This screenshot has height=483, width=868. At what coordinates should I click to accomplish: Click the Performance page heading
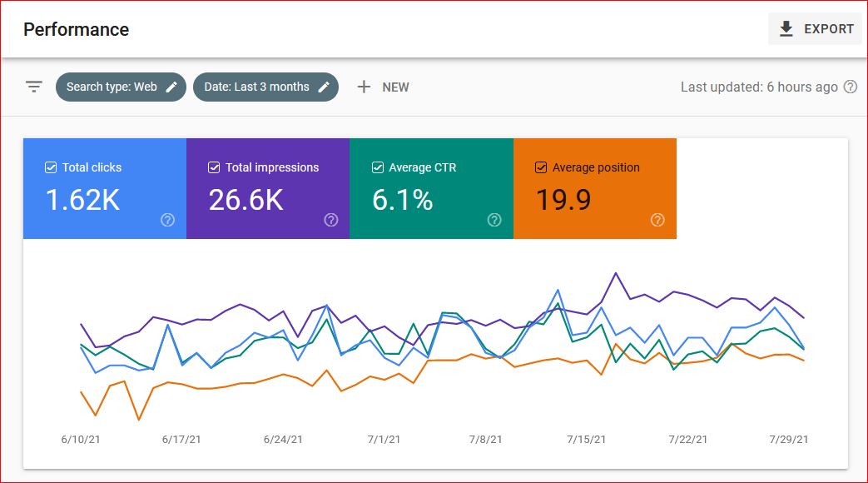(x=76, y=29)
